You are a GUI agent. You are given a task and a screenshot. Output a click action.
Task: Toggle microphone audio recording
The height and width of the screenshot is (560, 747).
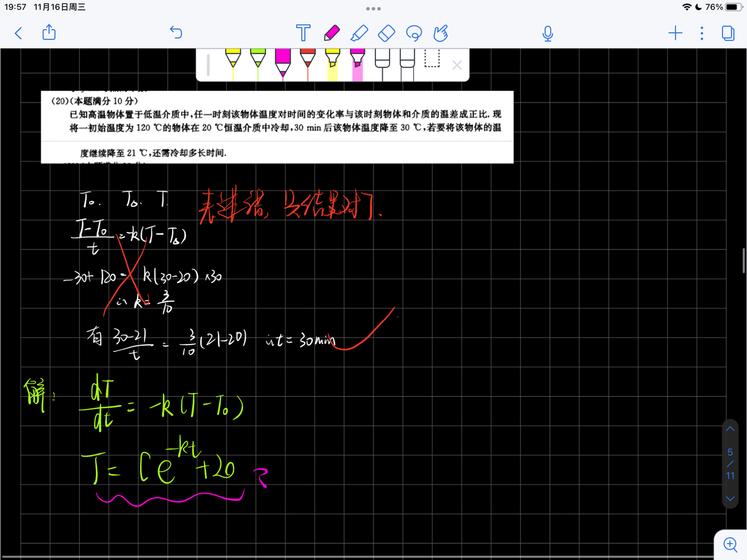click(x=547, y=33)
